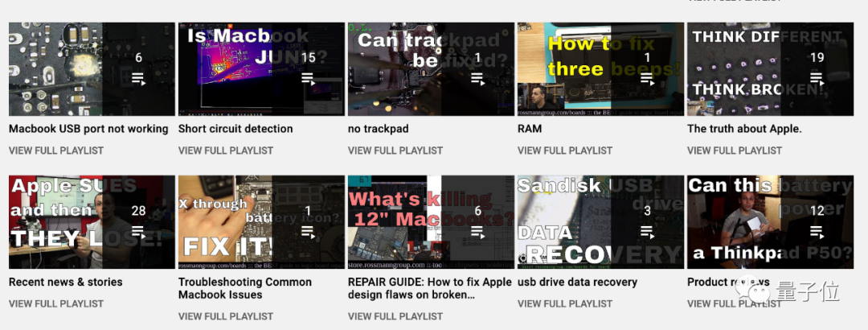The width and height of the screenshot is (868, 330).
Task: Open the 'Apple SUES and then THEY LOSE' thumbnail
Action: pyautogui.click(x=92, y=222)
